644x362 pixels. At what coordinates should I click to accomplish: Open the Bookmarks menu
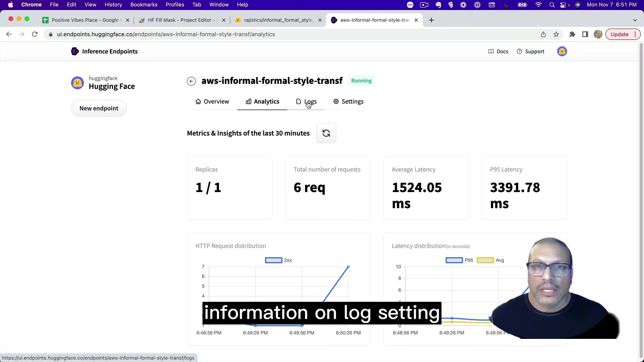[x=144, y=5]
